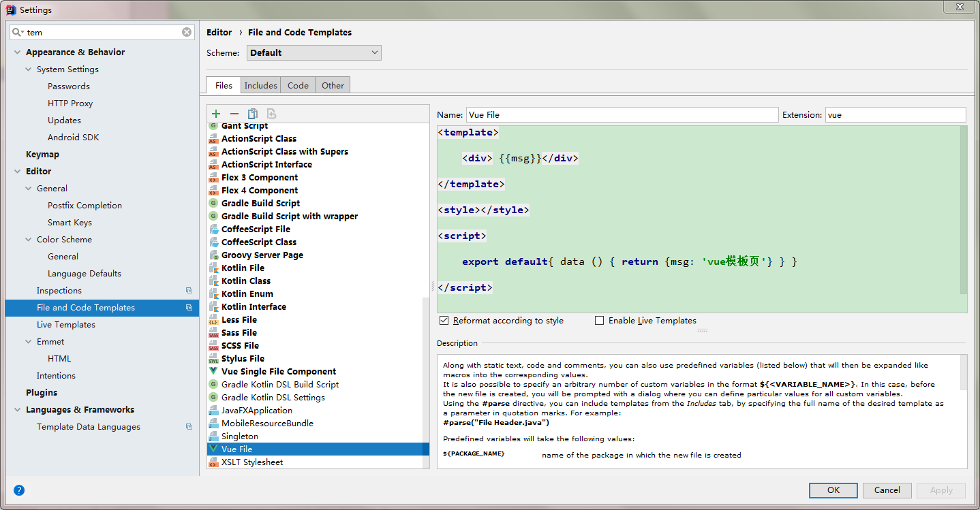Click the template list vertical scrollbar
The height and width of the screenshot is (510, 980).
(x=426, y=382)
